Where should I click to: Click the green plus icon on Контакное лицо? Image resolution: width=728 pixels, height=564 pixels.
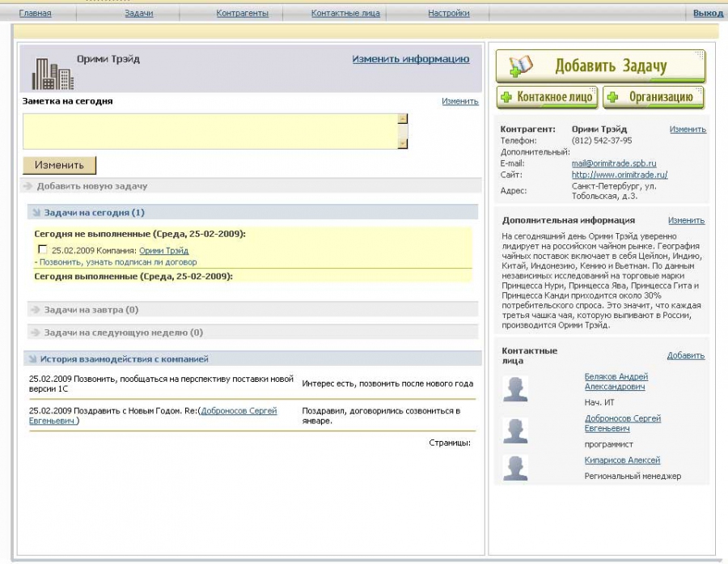[506, 96]
